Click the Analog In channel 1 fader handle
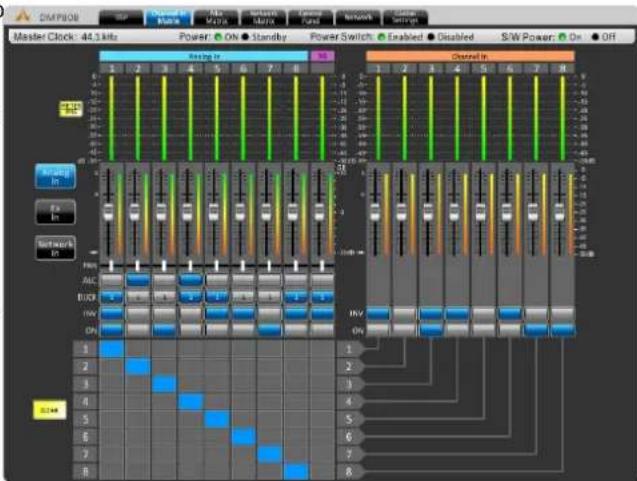This screenshot has height=481, width=637. click(x=108, y=212)
